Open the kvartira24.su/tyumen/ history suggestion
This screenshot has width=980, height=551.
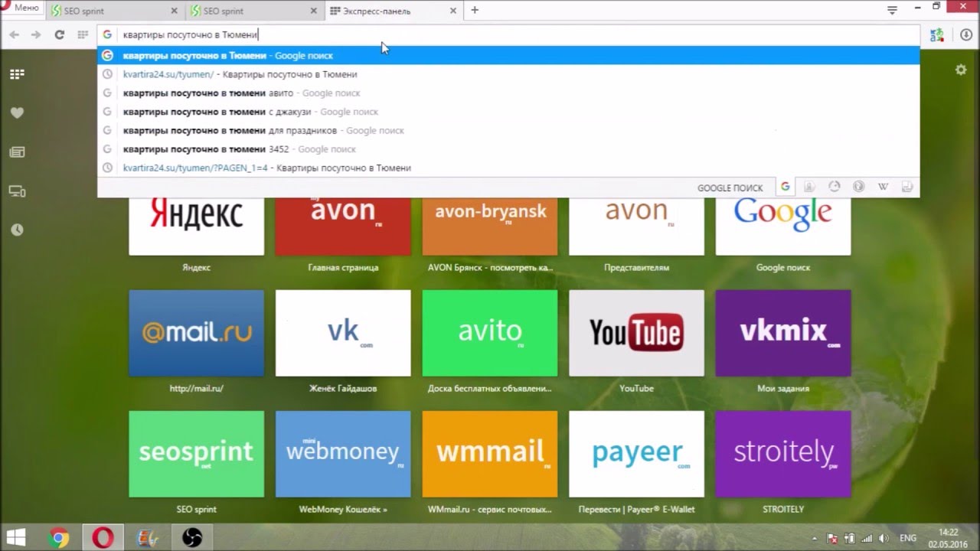coord(508,74)
